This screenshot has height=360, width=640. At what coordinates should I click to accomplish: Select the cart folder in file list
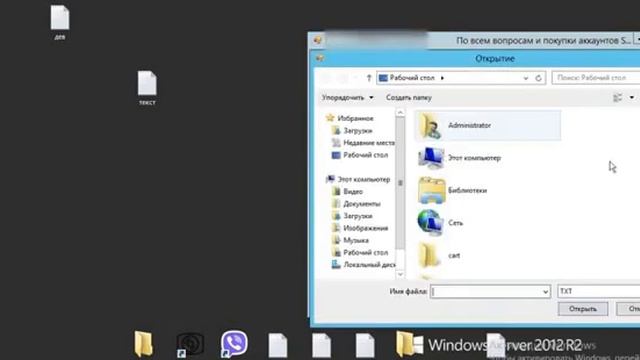[439, 256]
